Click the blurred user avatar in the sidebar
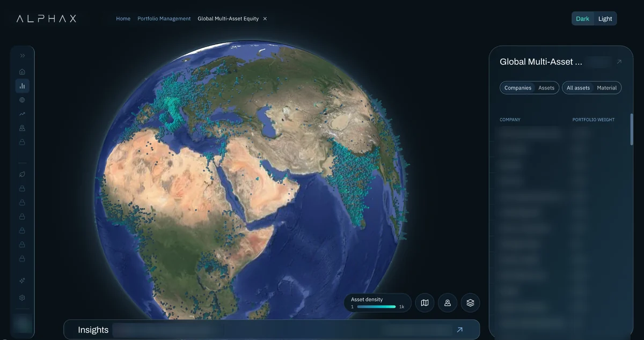The height and width of the screenshot is (340, 644). click(23, 323)
